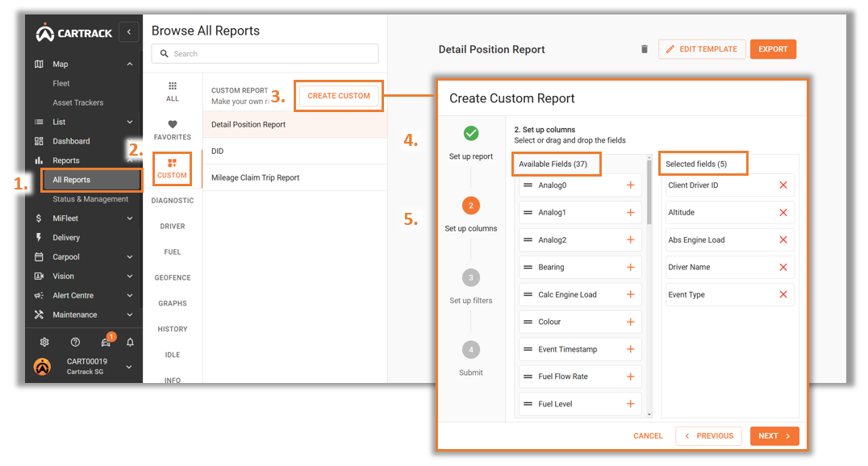Select the HISTORY category

coord(173,329)
